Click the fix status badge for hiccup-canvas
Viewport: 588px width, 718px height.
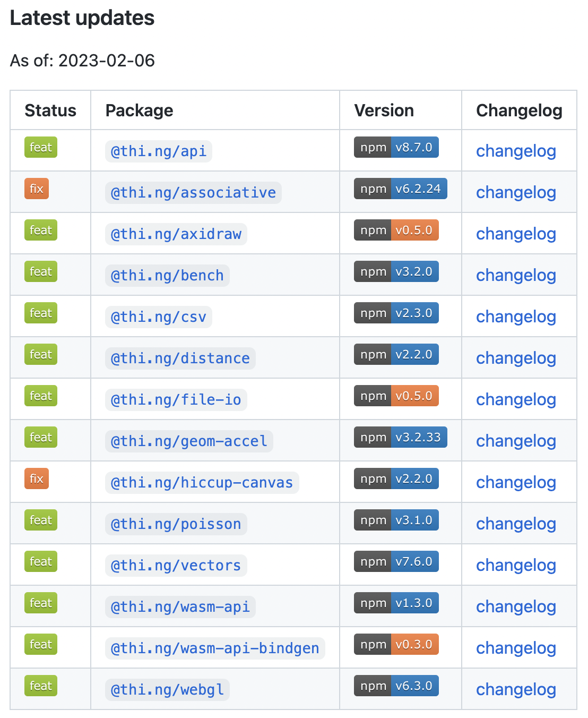(x=37, y=479)
